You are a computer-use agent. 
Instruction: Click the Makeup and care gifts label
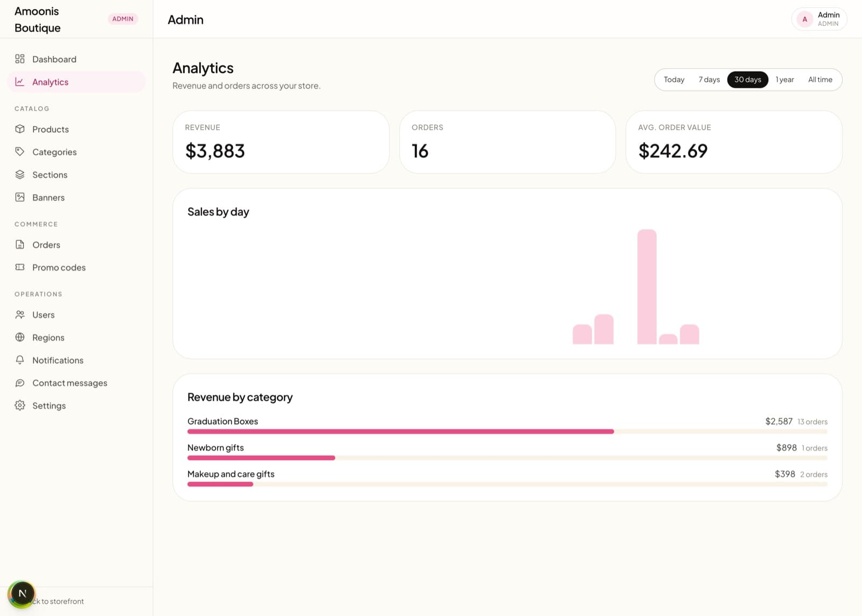click(231, 474)
